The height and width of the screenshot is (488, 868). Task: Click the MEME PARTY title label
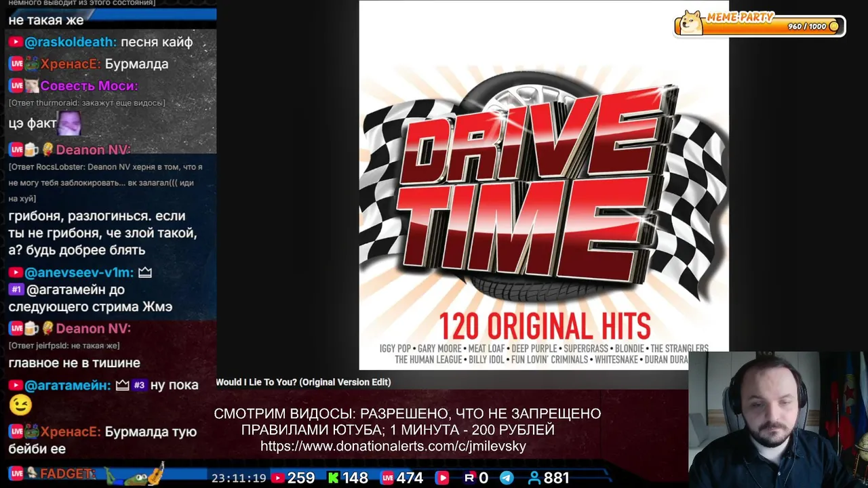pyautogui.click(x=740, y=18)
